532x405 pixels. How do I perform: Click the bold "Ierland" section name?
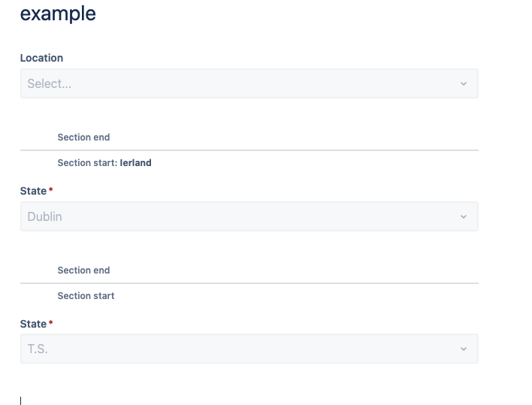coord(136,162)
